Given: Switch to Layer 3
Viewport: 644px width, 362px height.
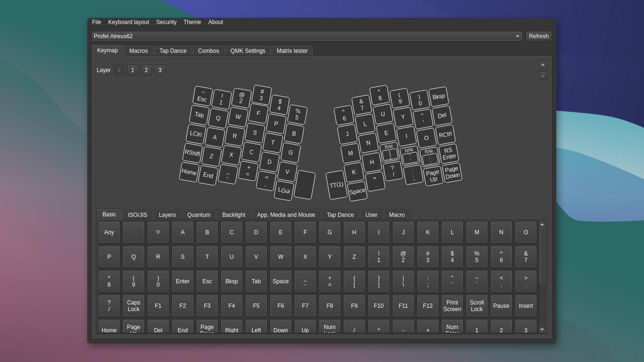Looking at the screenshot, I should [160, 70].
